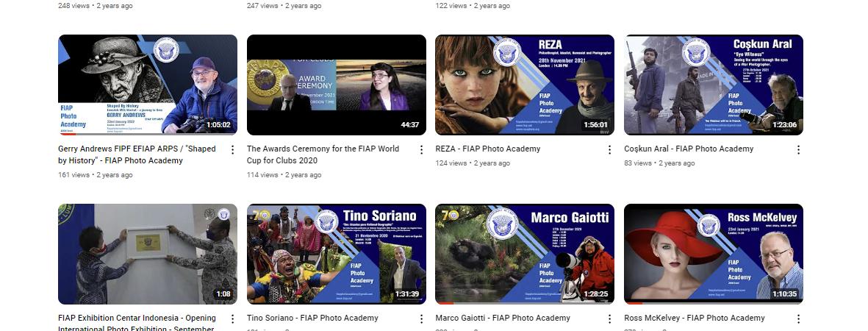Play the Awards Ceremony World Cup thumbnail

(337, 85)
